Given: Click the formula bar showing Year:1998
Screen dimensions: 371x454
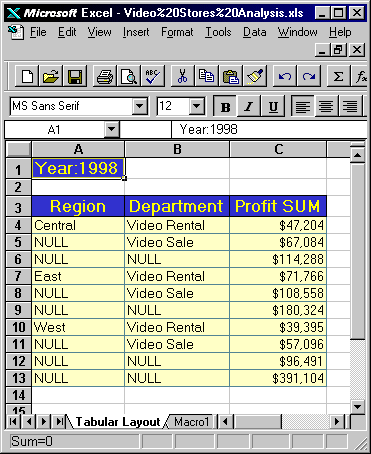Looking at the screenshot, I should [x=269, y=129].
